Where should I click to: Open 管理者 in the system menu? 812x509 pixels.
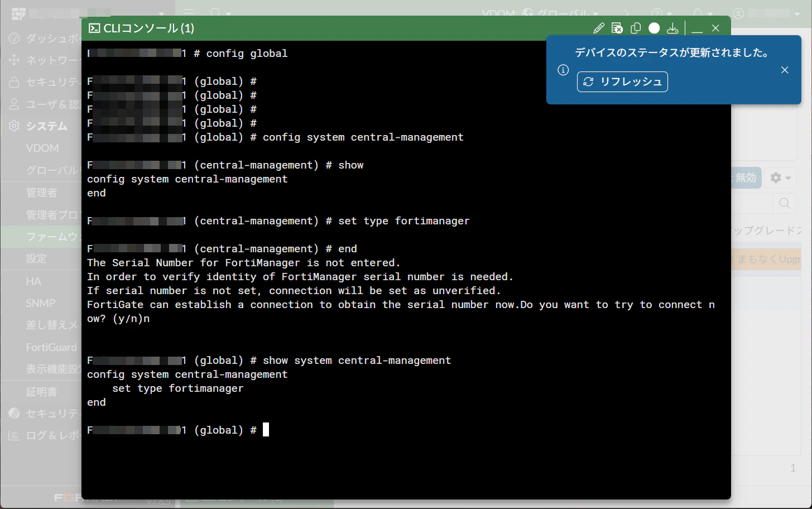tap(41, 193)
